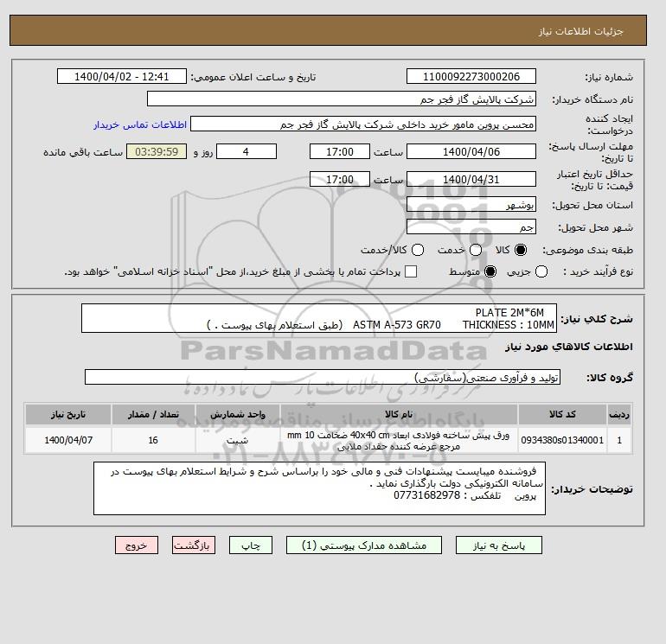
Task: Click the نام کالا column header
Action: point(399,414)
